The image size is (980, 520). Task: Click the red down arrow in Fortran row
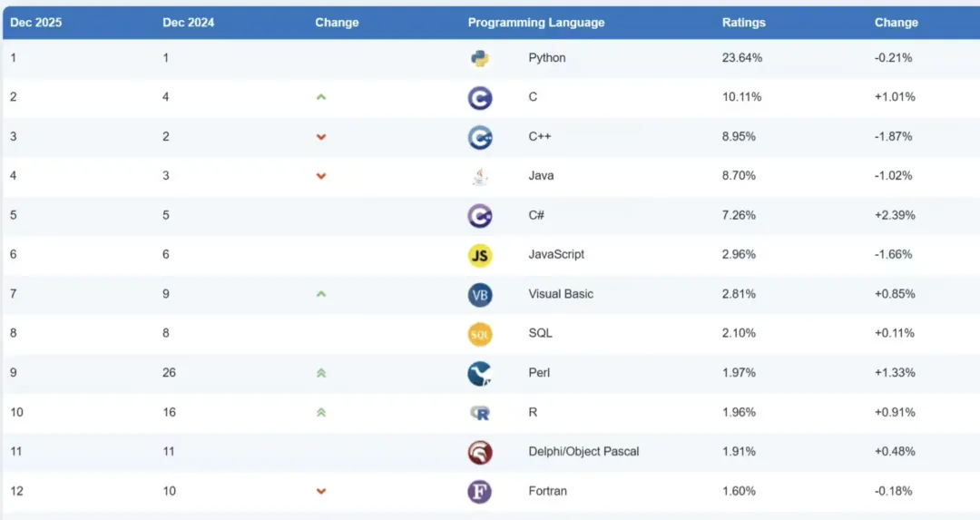[321, 492]
